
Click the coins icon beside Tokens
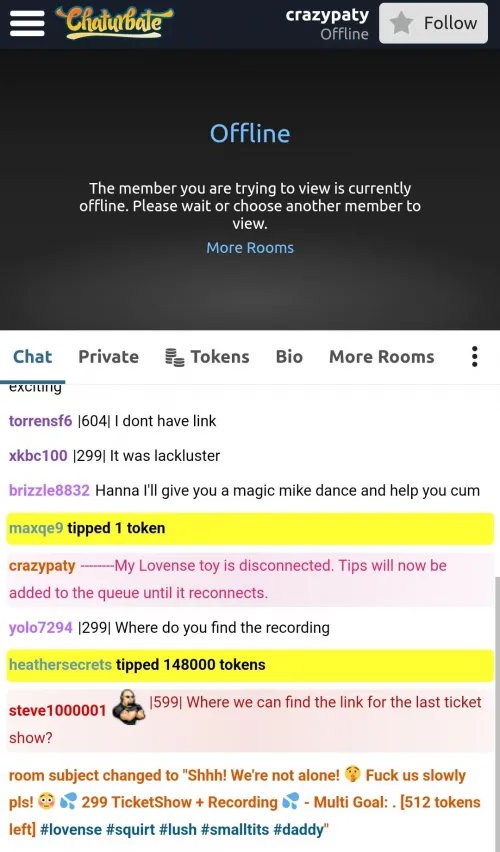174,357
